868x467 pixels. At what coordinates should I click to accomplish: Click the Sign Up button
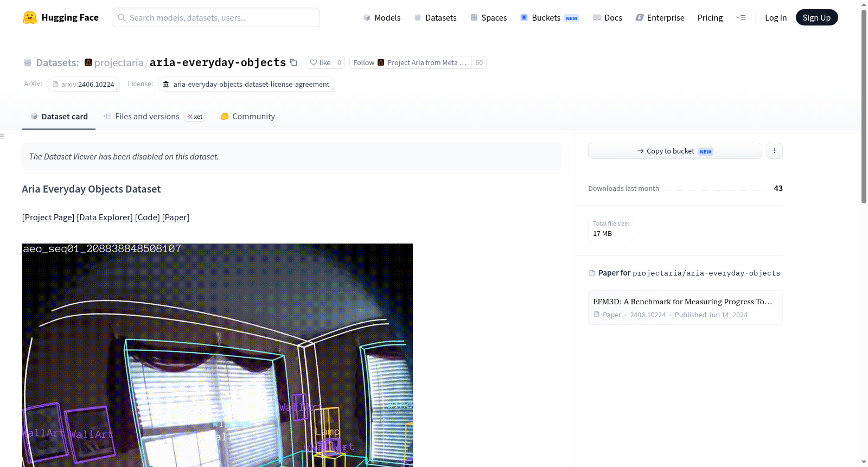click(x=816, y=17)
